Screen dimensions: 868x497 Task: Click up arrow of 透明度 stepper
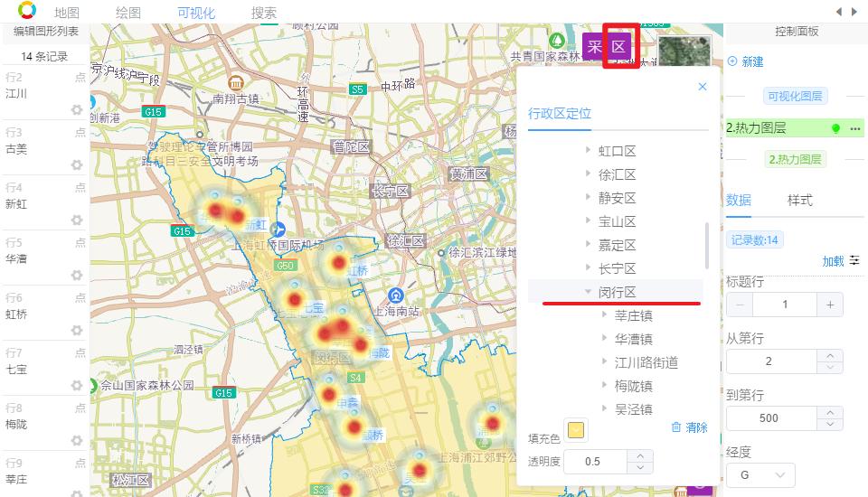(x=640, y=455)
